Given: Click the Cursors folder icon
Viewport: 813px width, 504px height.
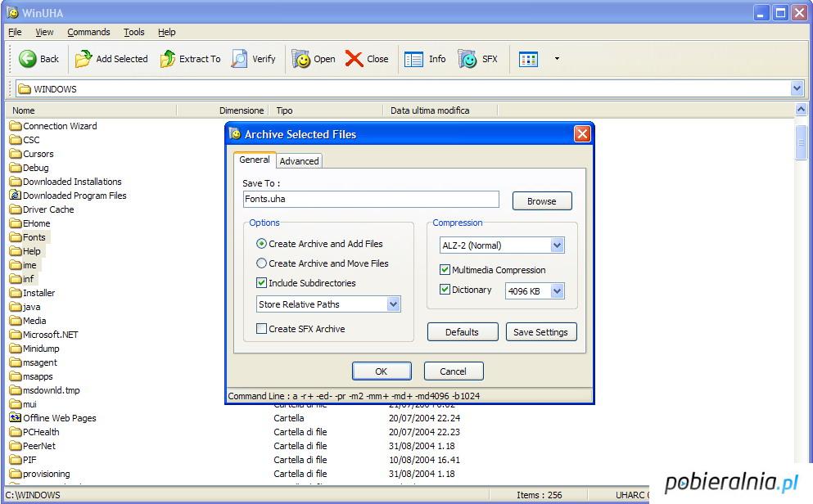Looking at the screenshot, I should [16, 154].
